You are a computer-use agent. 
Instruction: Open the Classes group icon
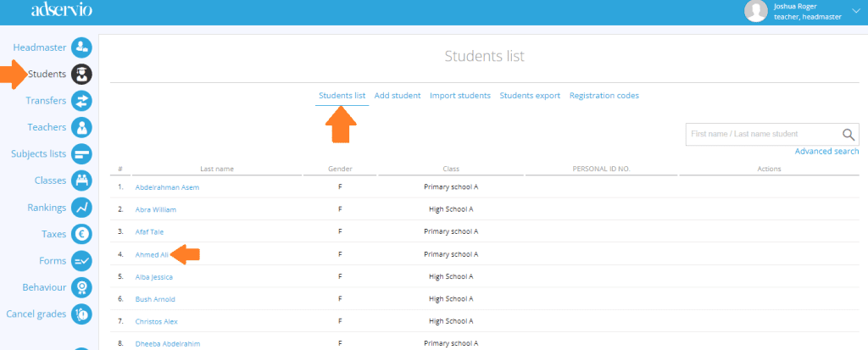(x=81, y=181)
